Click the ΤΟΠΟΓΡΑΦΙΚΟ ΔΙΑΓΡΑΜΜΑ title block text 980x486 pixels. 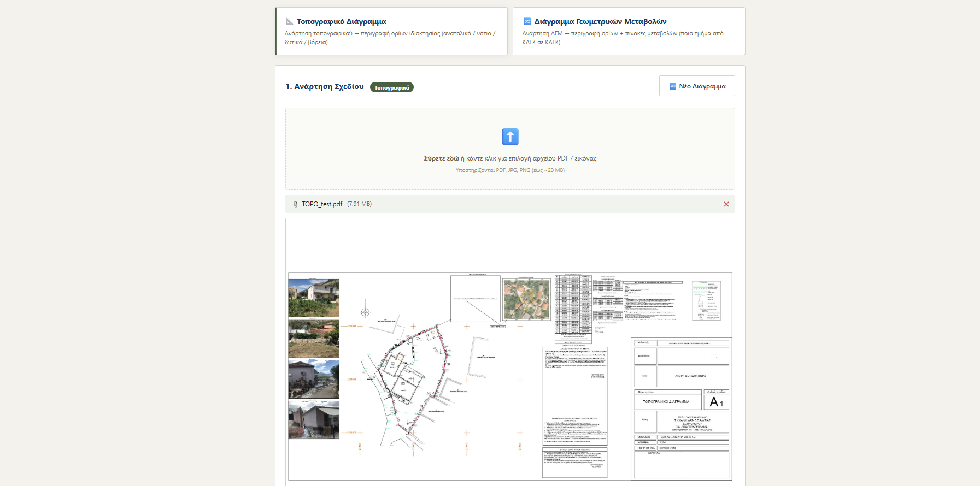666,402
